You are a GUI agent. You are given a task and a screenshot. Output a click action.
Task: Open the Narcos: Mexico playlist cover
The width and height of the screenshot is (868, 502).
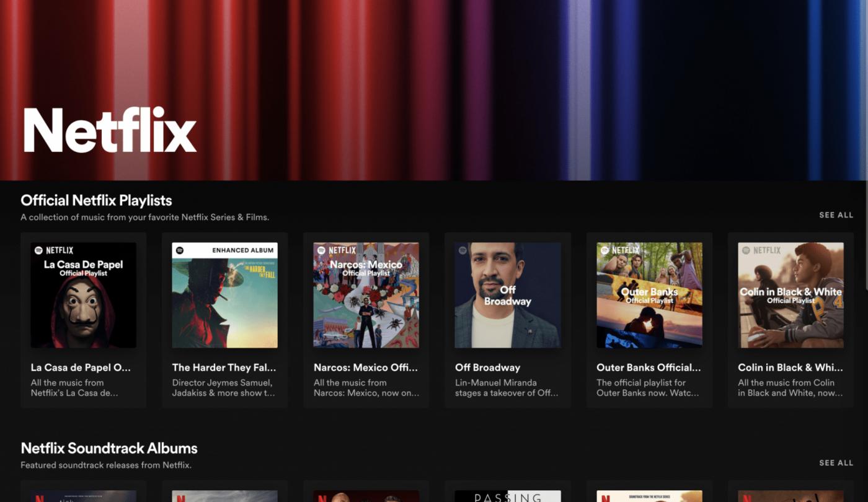[x=366, y=295]
